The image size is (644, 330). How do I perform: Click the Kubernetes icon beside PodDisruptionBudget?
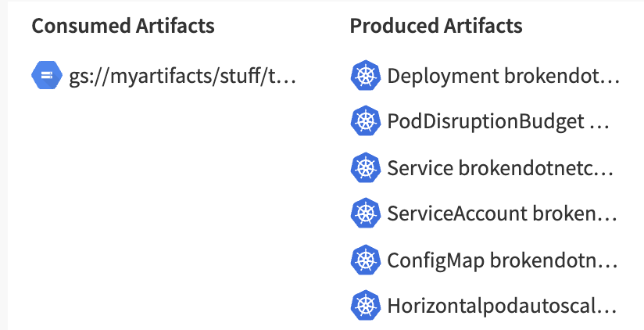coord(366,121)
